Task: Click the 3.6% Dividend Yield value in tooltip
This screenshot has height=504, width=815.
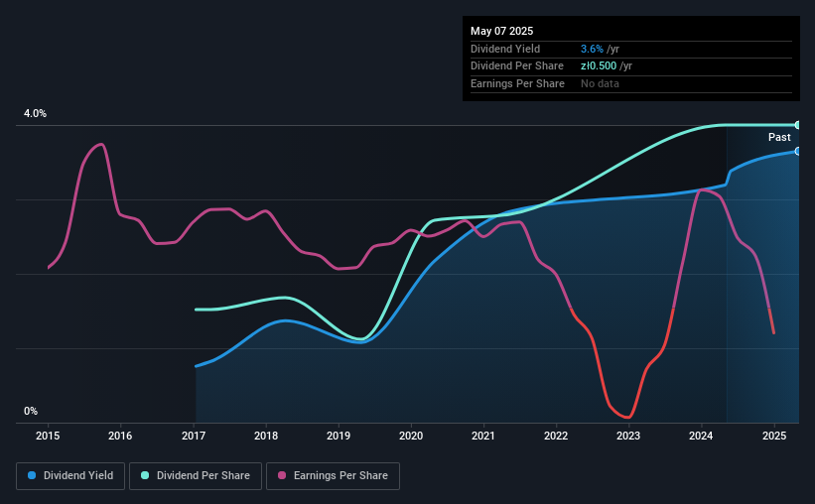Action: coord(592,49)
